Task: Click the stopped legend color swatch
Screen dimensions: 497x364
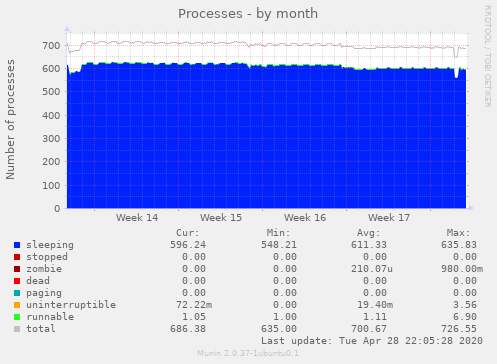Action: coord(17,257)
